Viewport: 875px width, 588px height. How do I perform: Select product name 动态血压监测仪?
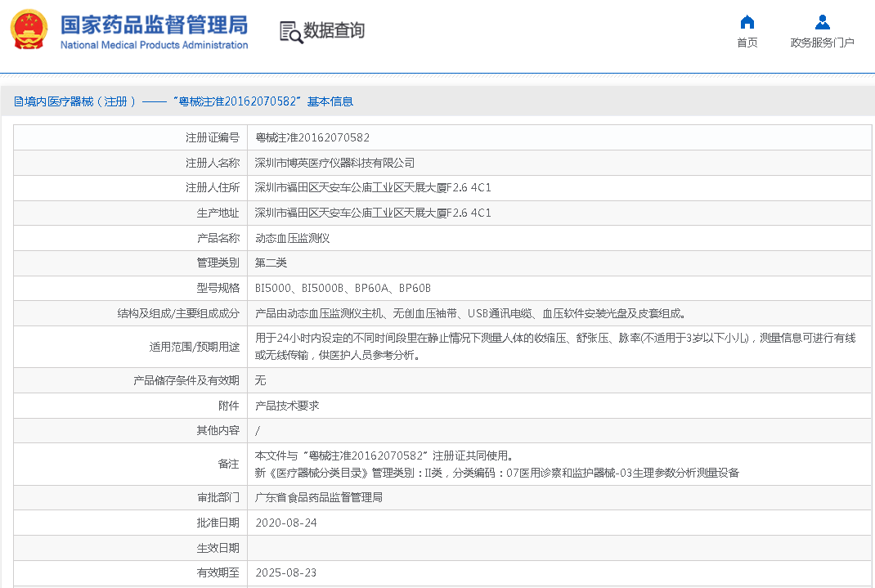293,238
